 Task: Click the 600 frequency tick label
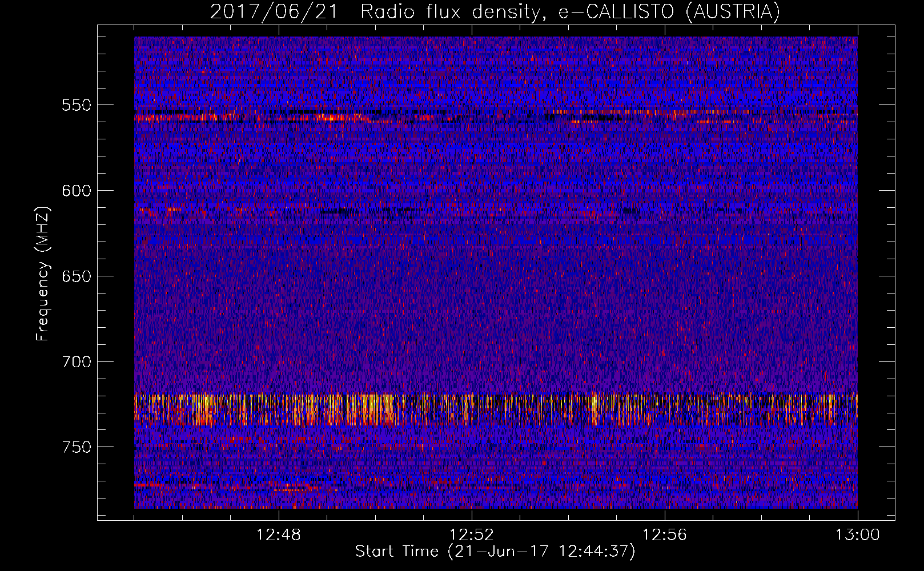coord(77,191)
